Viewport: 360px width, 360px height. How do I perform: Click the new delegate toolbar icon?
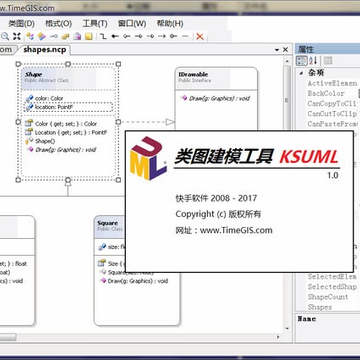(x=77, y=36)
